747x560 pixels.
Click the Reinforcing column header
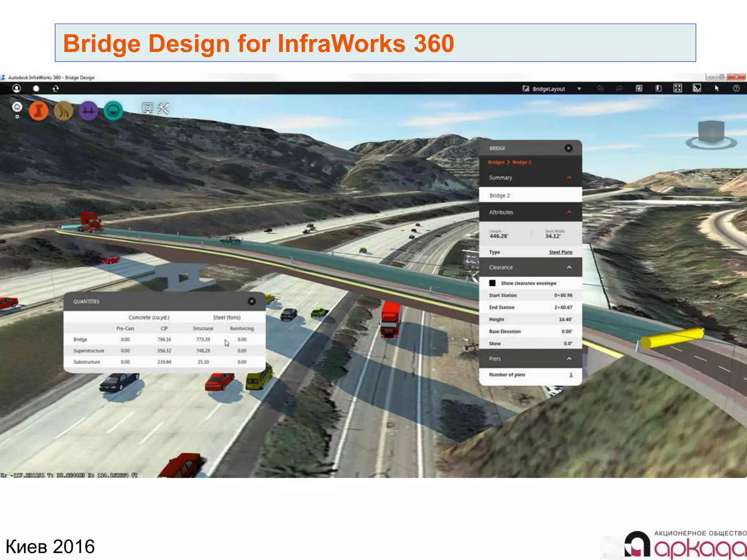click(x=242, y=328)
